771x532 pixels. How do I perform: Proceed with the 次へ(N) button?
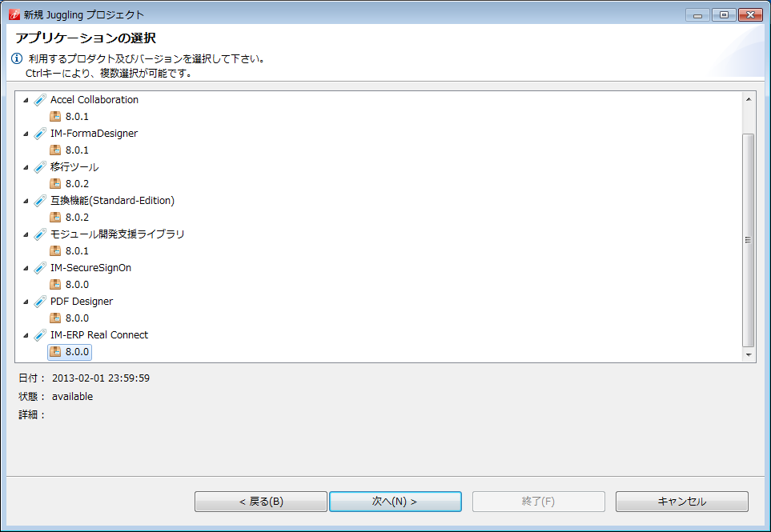coord(396,502)
